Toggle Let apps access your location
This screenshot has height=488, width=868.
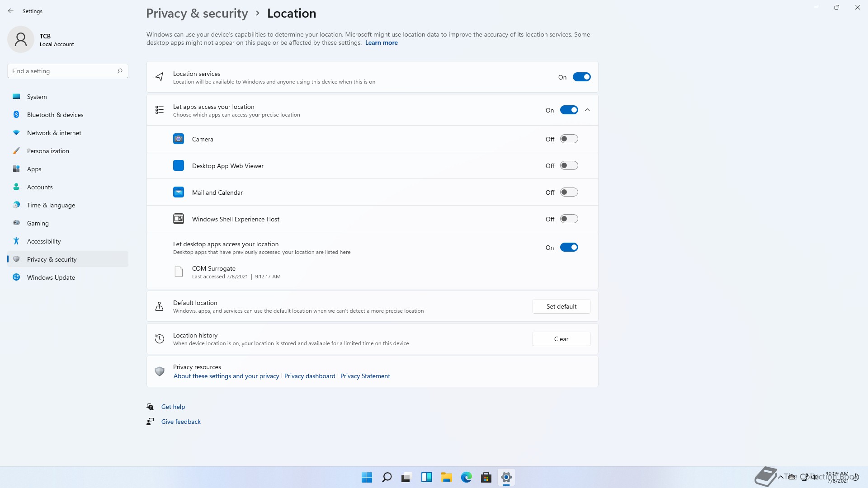(569, 110)
